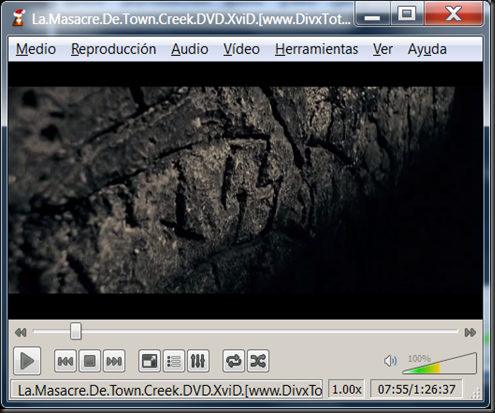Skip to next media track
The image size is (495, 413).
(114, 361)
